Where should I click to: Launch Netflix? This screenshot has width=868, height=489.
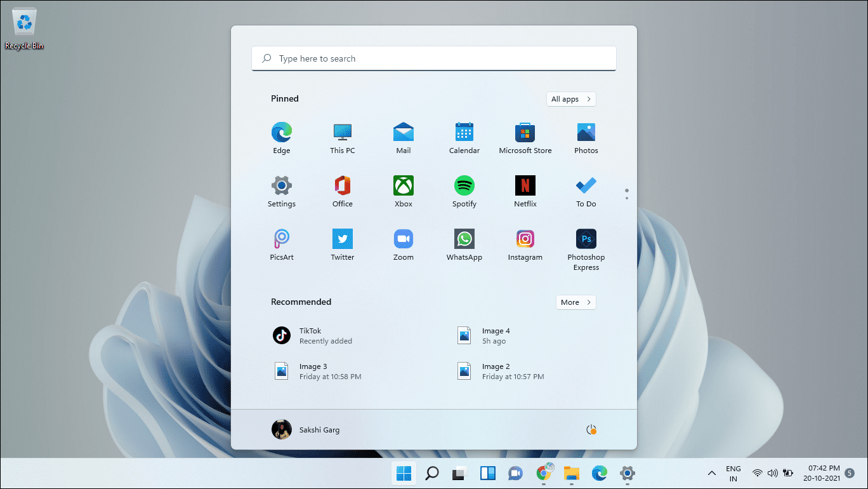pyautogui.click(x=525, y=187)
